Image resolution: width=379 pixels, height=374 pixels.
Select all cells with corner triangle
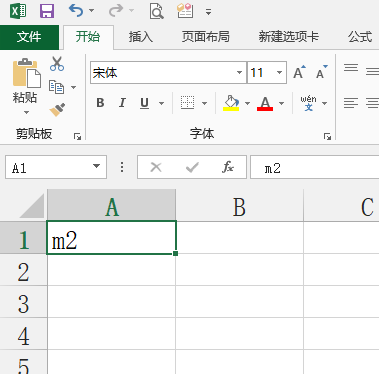pos(32,206)
